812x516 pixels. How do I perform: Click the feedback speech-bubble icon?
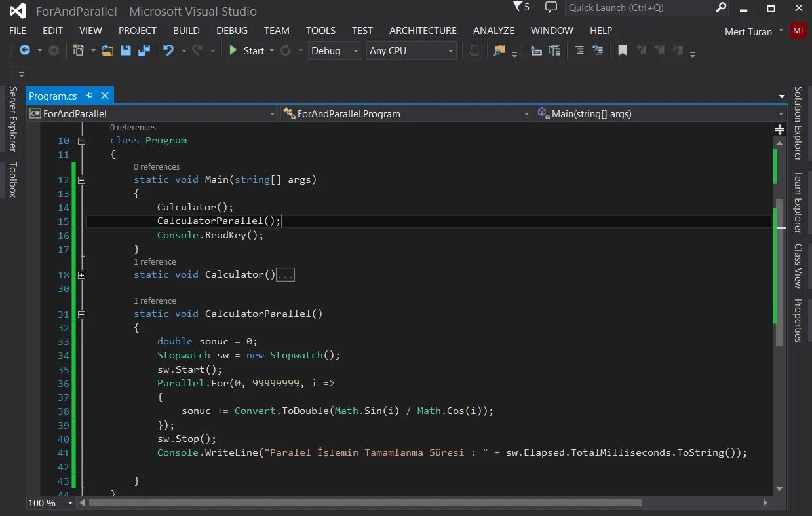[x=551, y=8]
